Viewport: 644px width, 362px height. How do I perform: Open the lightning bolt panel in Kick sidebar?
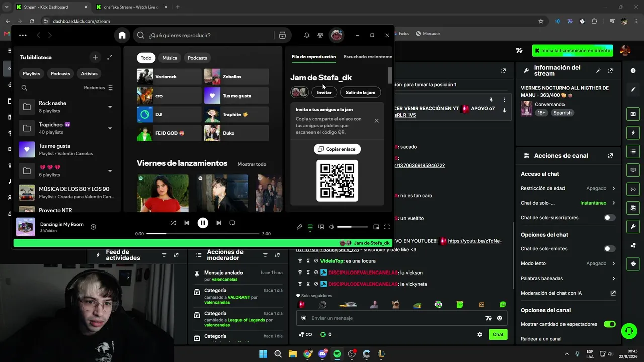[633, 133]
